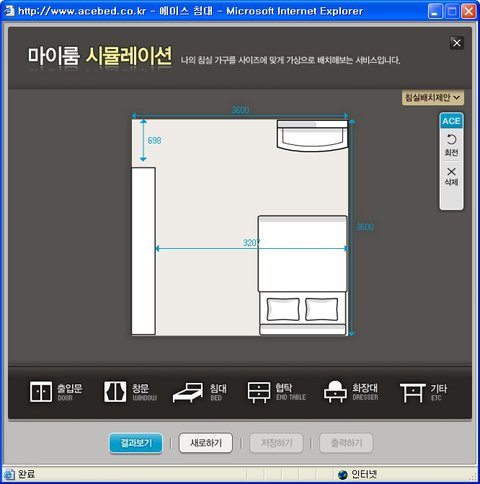Click the Internet zone status bar icon
The height and width of the screenshot is (484, 480).
coord(342,474)
